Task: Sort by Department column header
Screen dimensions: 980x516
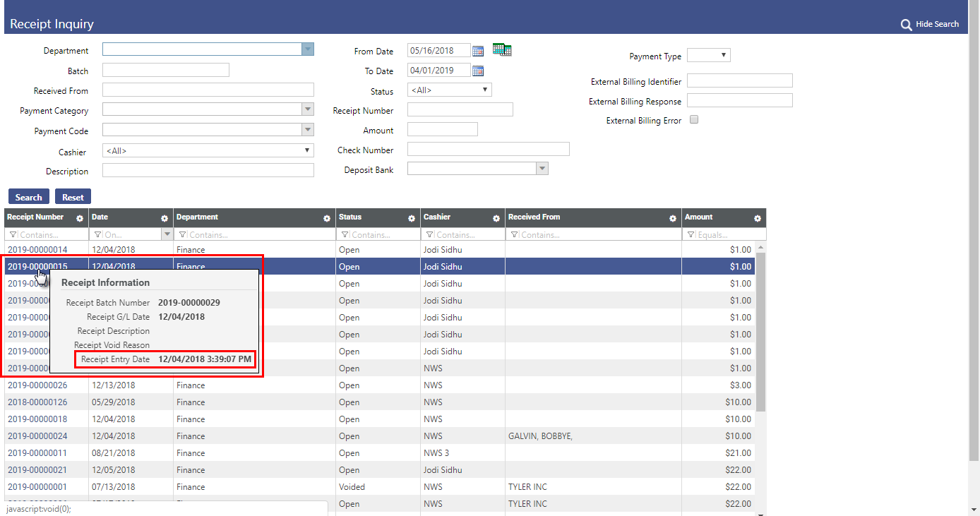Action: coord(197,217)
